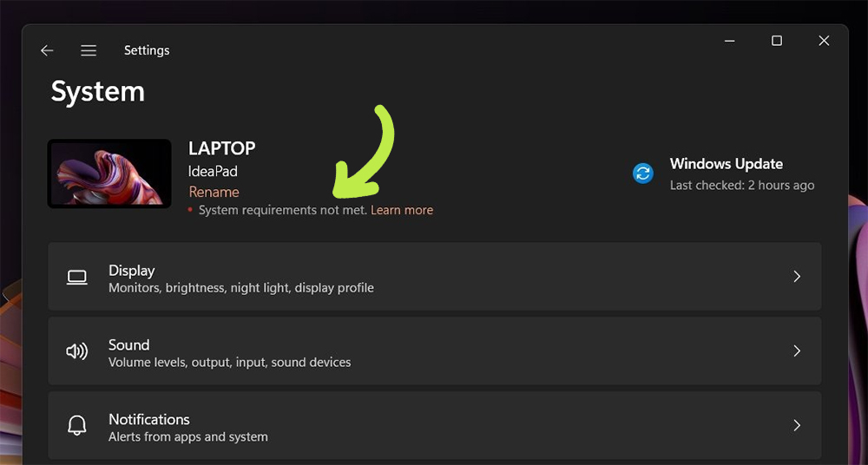The image size is (868, 465).
Task: Click the IdeaPad model text
Action: pyautogui.click(x=213, y=171)
